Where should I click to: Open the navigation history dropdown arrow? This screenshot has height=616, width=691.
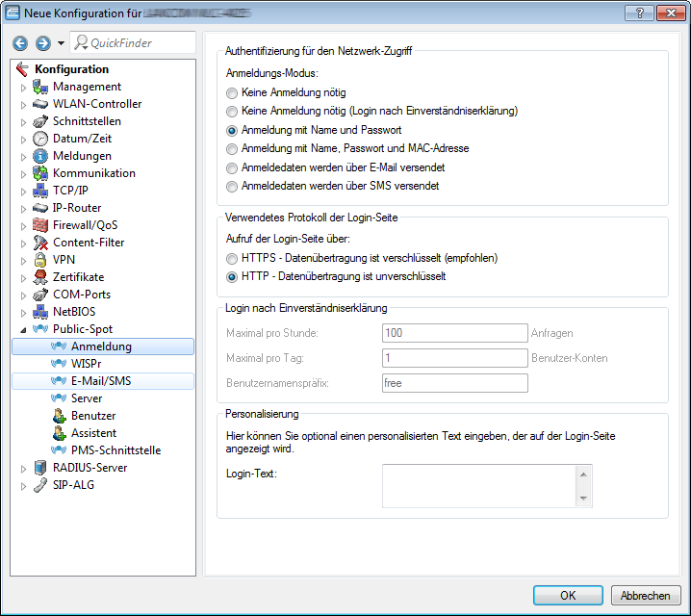point(61,43)
